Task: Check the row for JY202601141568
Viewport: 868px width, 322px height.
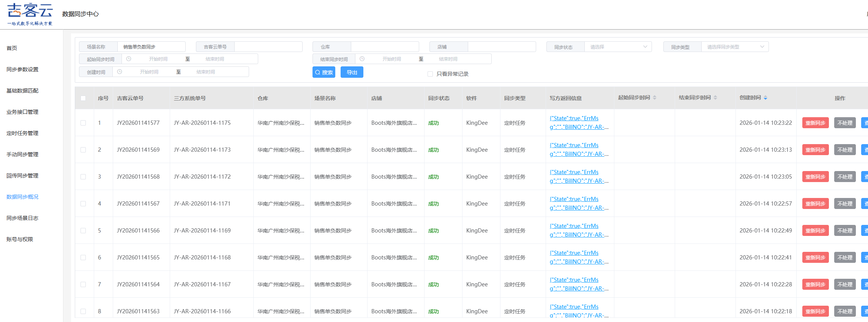Action: (x=83, y=177)
